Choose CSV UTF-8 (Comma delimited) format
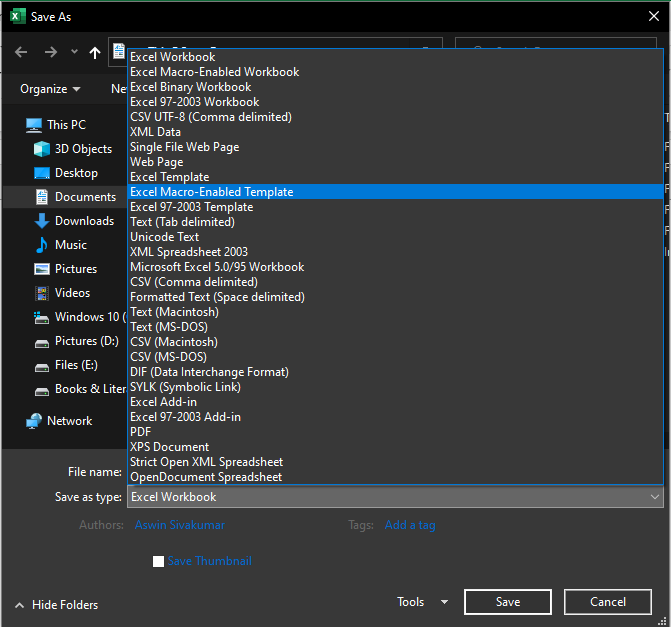Screen dimensions: 671x627 click(x=395, y=117)
